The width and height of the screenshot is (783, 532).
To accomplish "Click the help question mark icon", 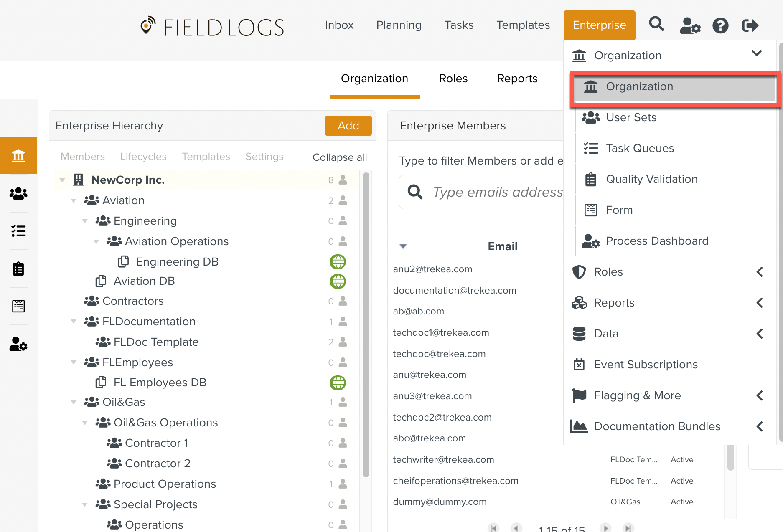I will coord(720,25).
